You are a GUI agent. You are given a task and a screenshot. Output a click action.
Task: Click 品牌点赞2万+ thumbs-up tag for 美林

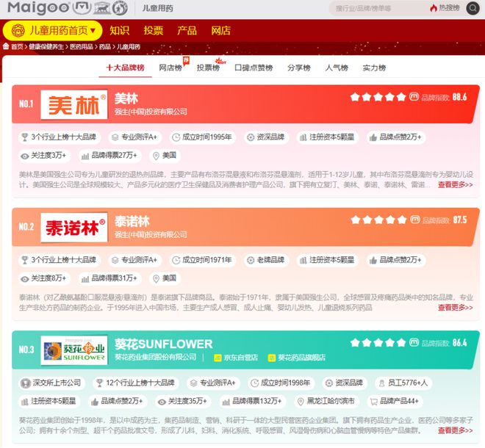(396, 137)
